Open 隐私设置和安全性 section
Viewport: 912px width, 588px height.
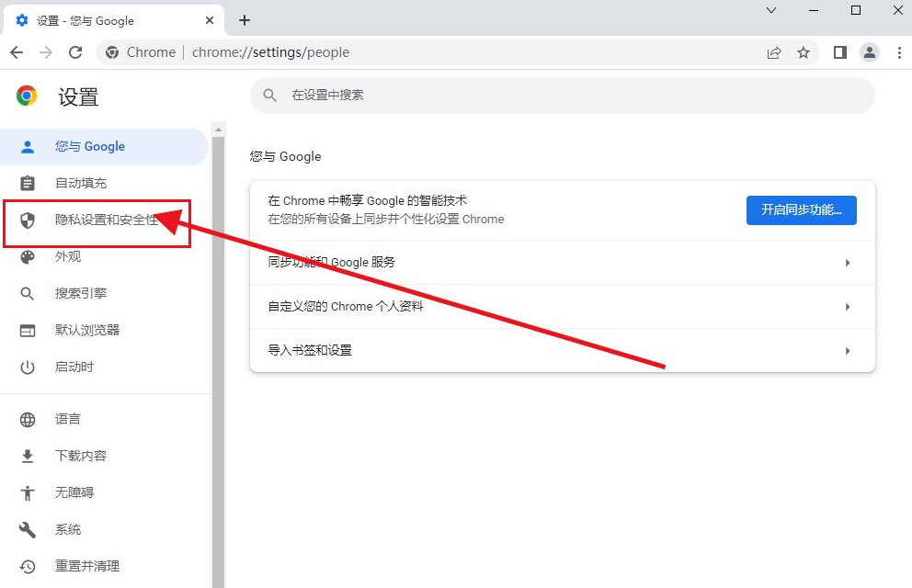105,220
